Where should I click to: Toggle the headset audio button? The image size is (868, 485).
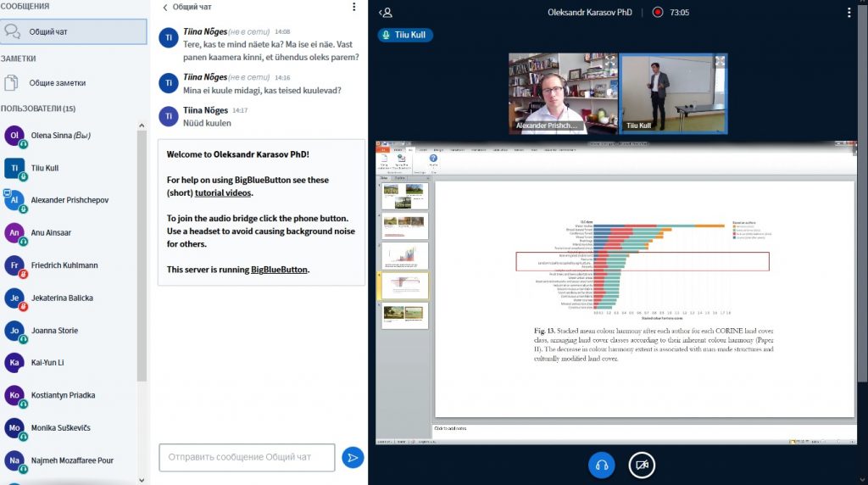click(601, 465)
